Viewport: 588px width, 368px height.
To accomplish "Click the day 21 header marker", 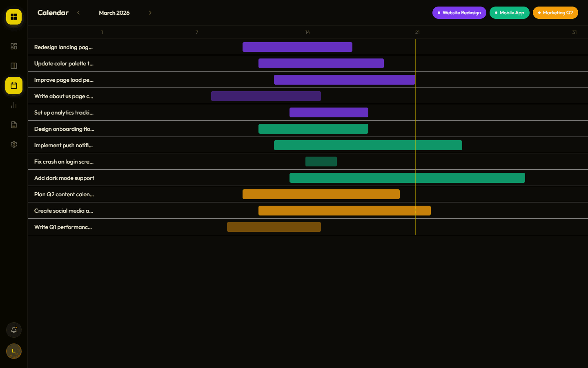I will tap(417, 32).
